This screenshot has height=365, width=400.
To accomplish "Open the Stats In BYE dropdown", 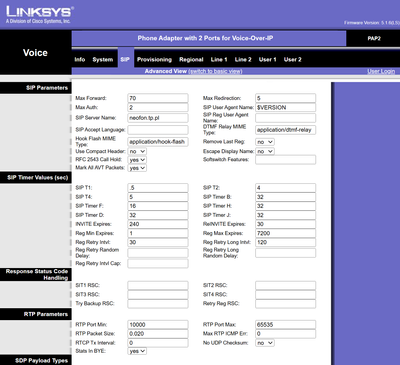I will pyautogui.click(x=137, y=351).
